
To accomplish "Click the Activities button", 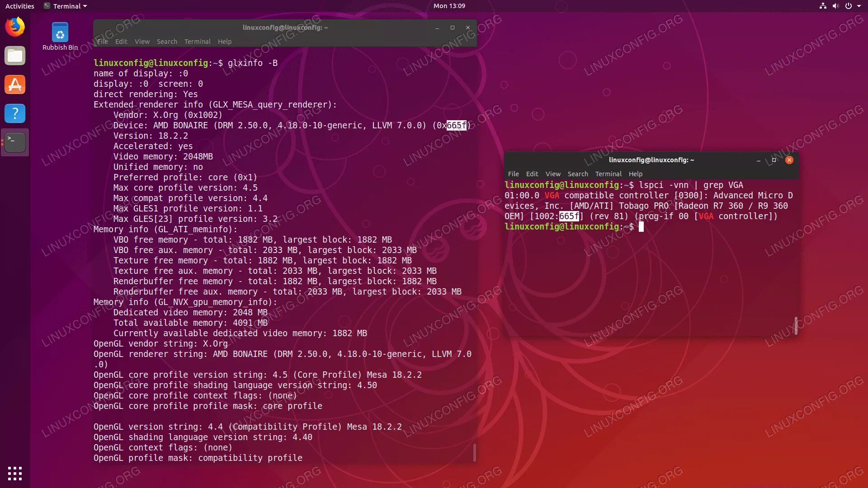I will point(19,6).
